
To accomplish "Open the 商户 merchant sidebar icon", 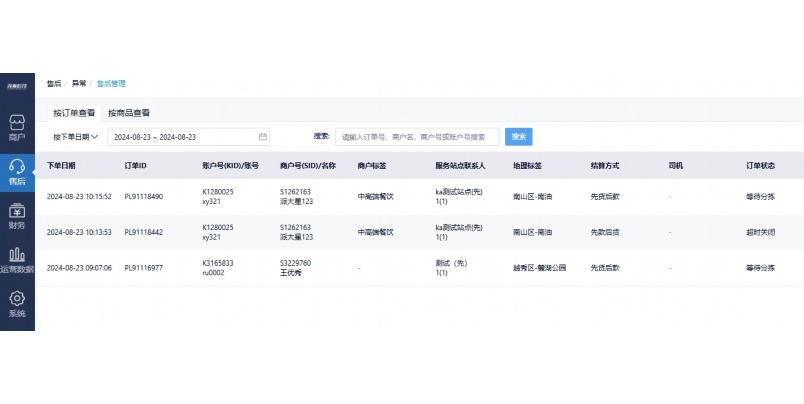I will [16, 125].
